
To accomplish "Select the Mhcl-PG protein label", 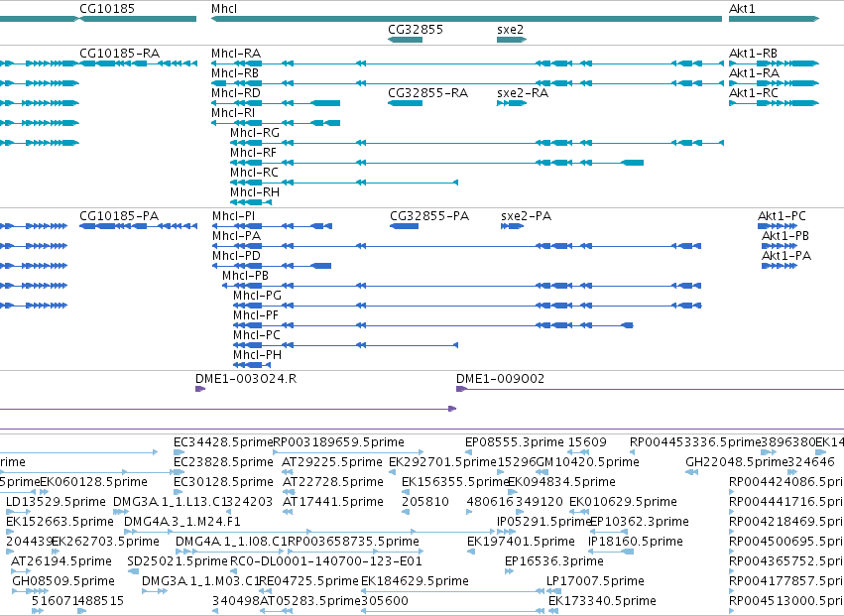I will click(257, 296).
